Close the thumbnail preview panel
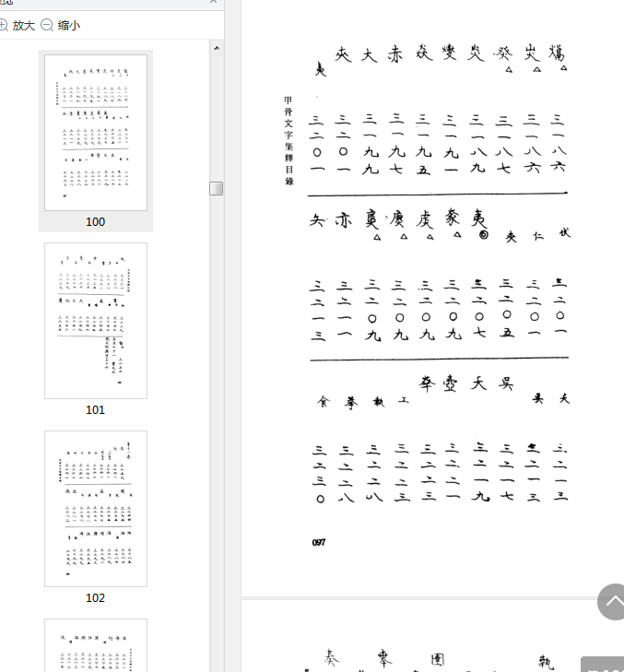 (213, 2)
